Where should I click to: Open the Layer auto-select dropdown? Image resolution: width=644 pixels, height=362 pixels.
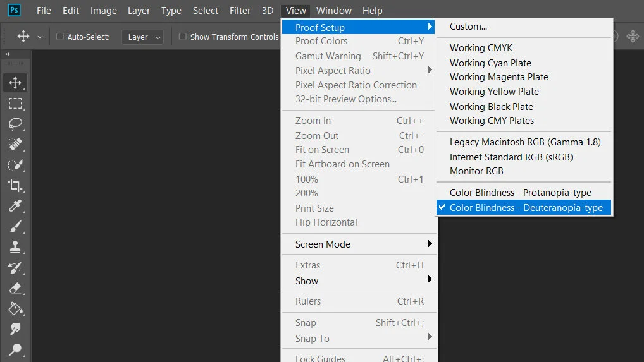pos(142,37)
